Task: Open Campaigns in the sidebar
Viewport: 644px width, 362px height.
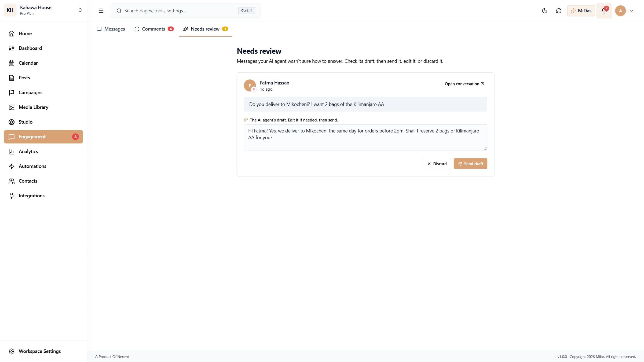Action: [43, 93]
